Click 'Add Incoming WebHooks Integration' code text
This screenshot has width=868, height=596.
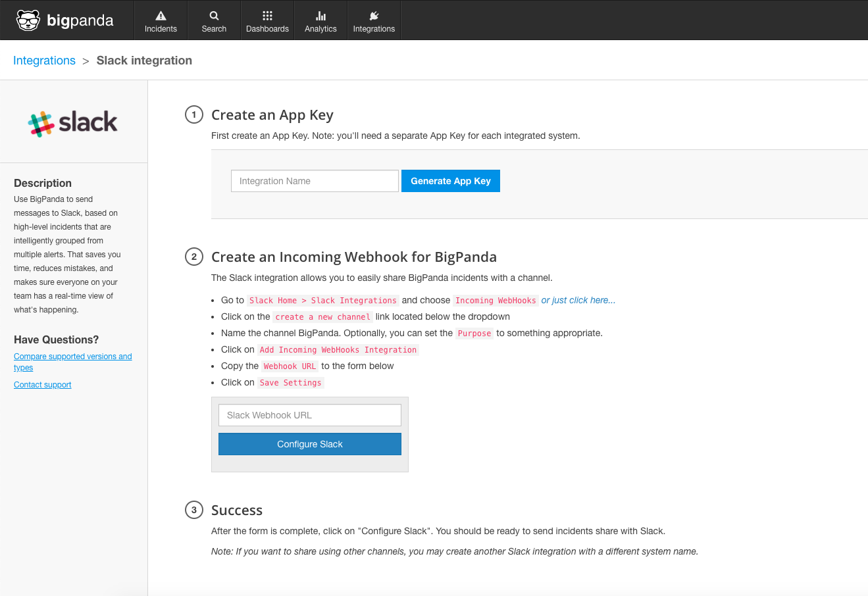tap(338, 350)
